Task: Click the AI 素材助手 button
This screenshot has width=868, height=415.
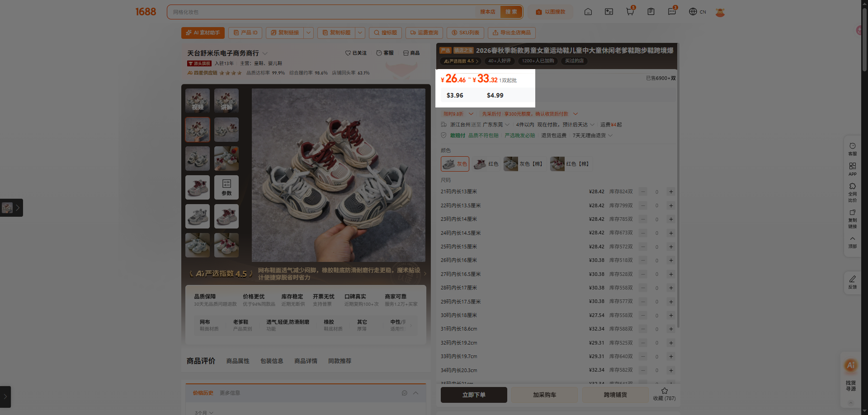Action: [203, 33]
